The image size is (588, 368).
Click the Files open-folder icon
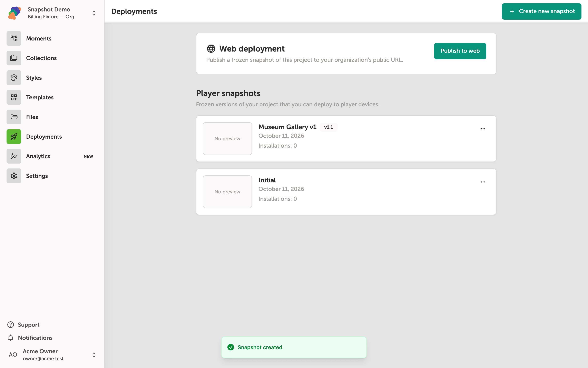click(x=14, y=117)
